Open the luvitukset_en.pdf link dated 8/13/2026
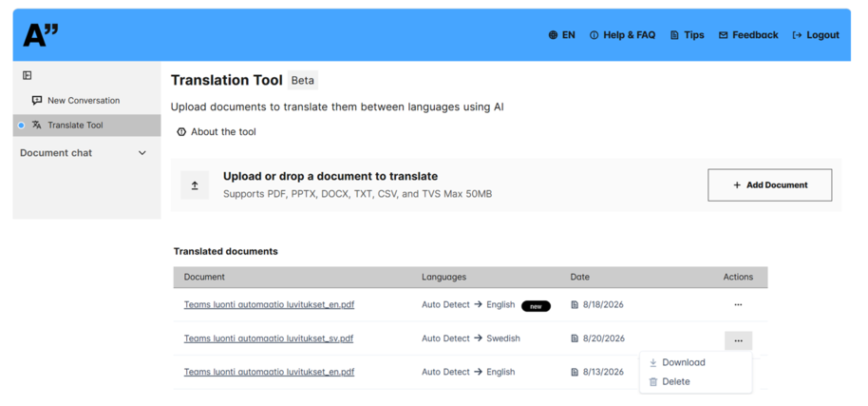This screenshot has width=868, height=406. point(269,372)
